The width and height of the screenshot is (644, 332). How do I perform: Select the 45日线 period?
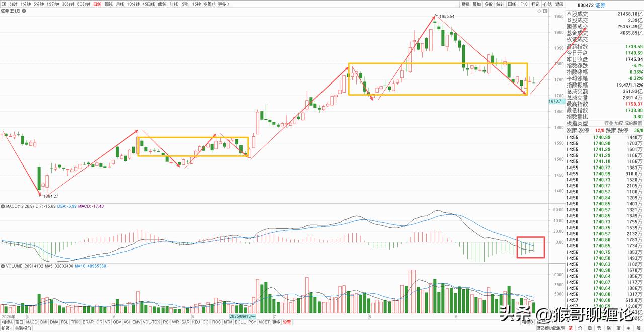click(149, 4)
